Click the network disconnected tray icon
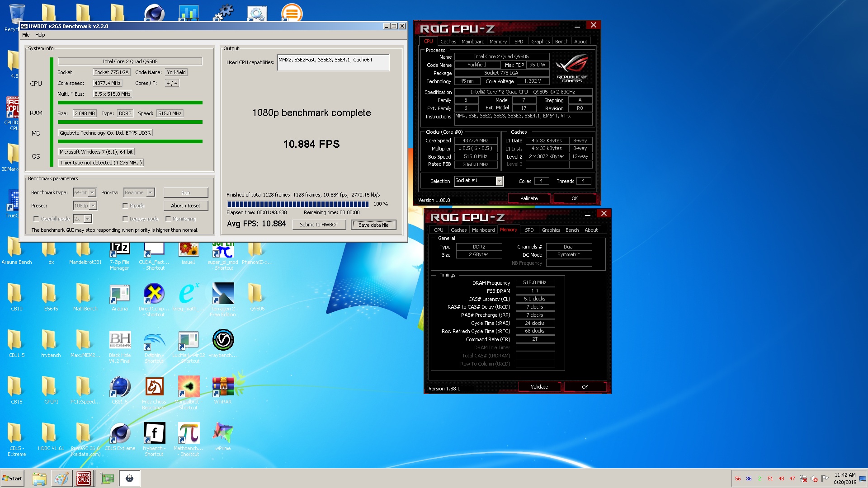 (803, 479)
